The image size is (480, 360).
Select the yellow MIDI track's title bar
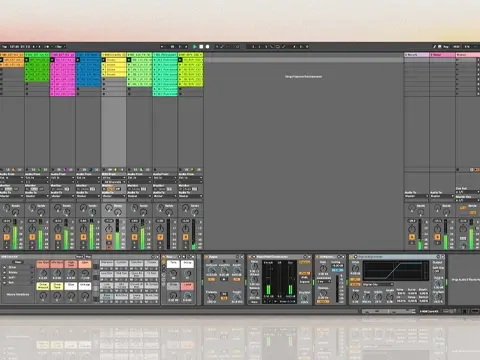114,55
